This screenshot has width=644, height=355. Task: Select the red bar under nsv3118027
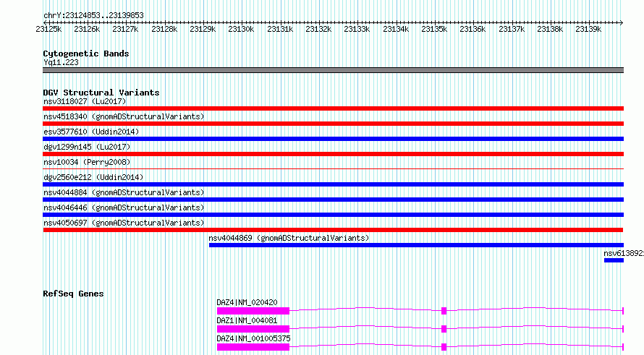(333, 108)
